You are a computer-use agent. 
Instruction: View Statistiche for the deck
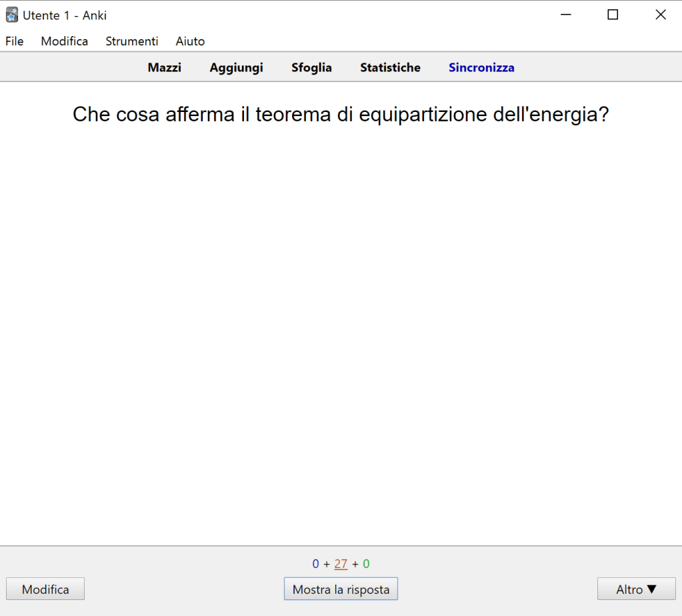point(390,67)
